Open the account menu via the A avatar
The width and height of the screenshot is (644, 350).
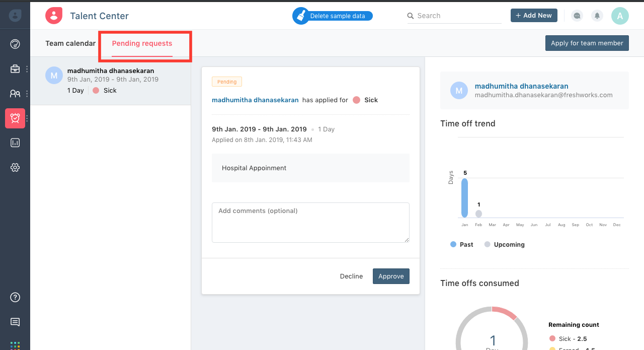[x=620, y=16]
